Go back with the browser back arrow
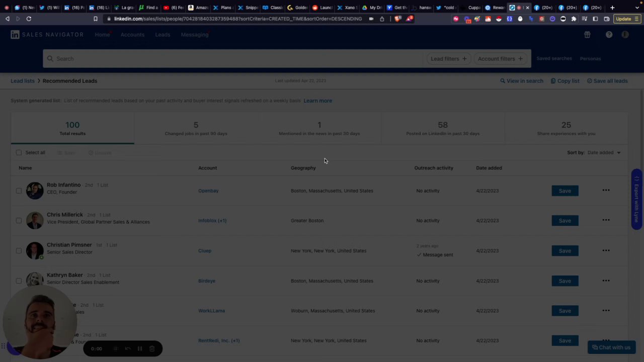 point(8,19)
